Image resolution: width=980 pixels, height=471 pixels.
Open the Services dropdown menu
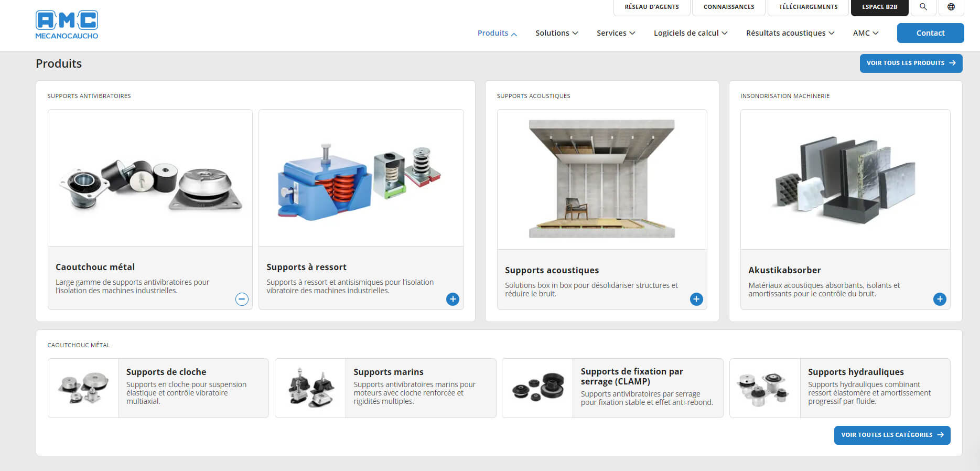click(x=616, y=33)
